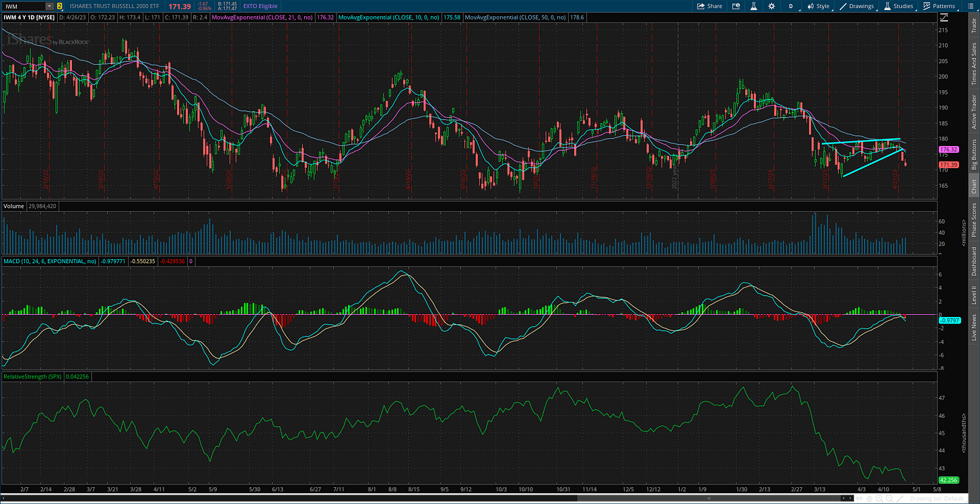Click the Volume study label
The height and width of the screenshot is (504, 980).
click(x=13, y=206)
